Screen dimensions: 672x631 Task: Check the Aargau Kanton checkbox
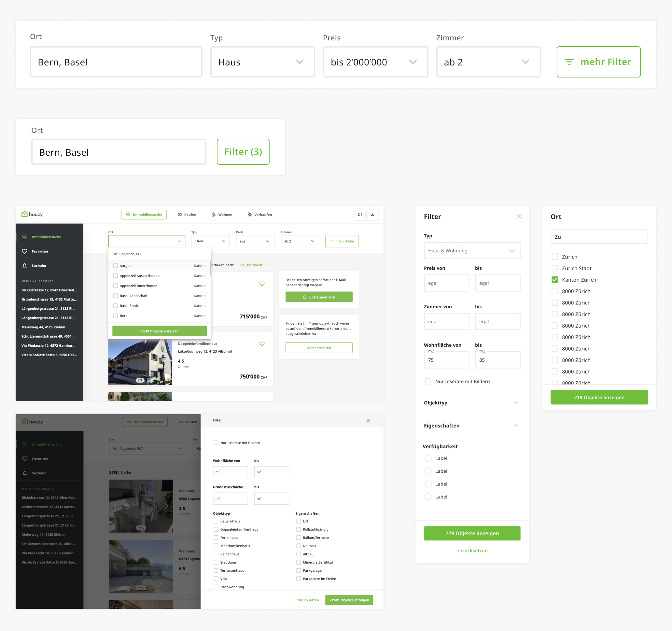tap(116, 266)
